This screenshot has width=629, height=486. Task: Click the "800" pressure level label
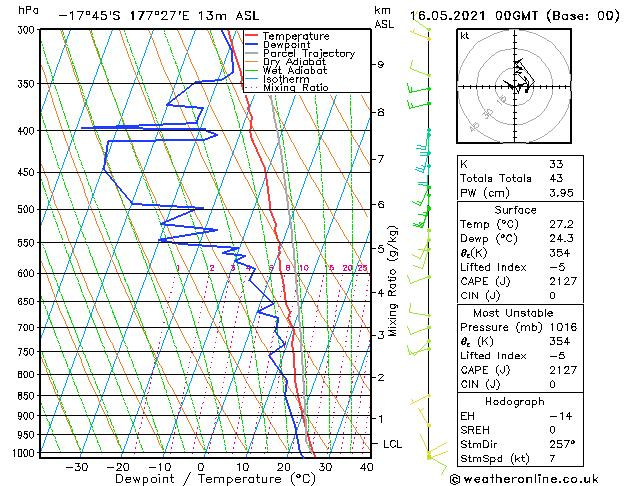click(x=28, y=375)
